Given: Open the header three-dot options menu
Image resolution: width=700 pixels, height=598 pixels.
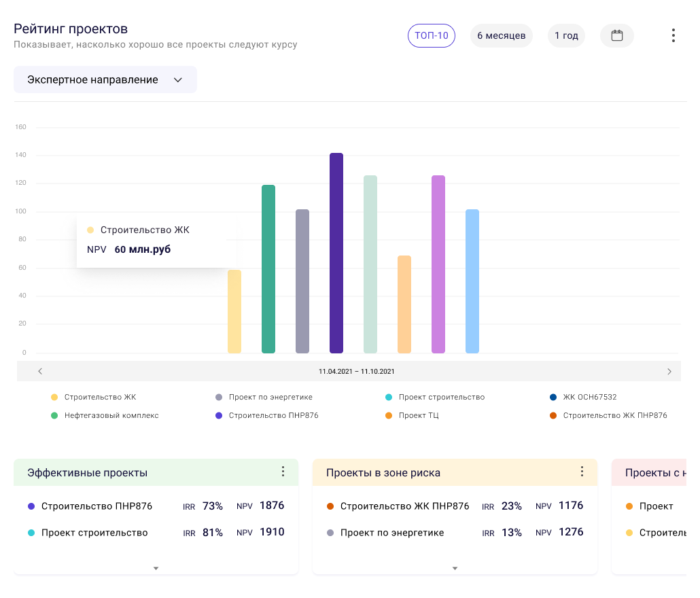Looking at the screenshot, I should point(673,36).
